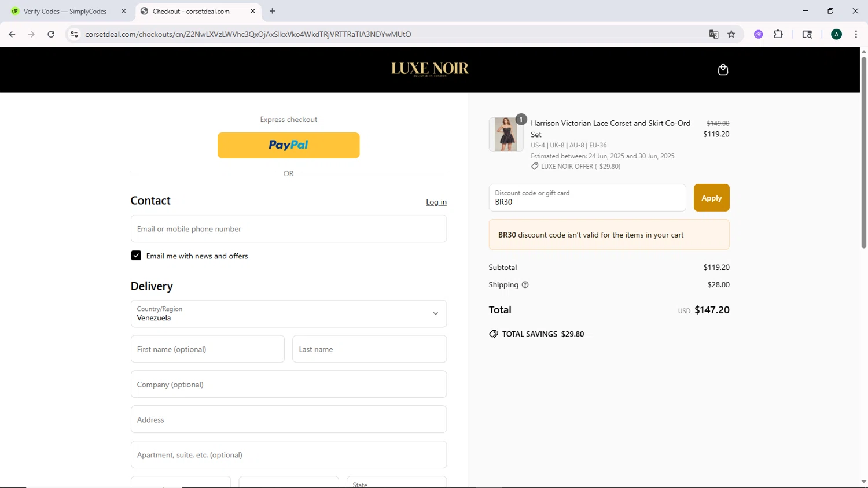Open a new browser tab
Image resolution: width=868 pixels, height=488 pixels.
[272, 11]
